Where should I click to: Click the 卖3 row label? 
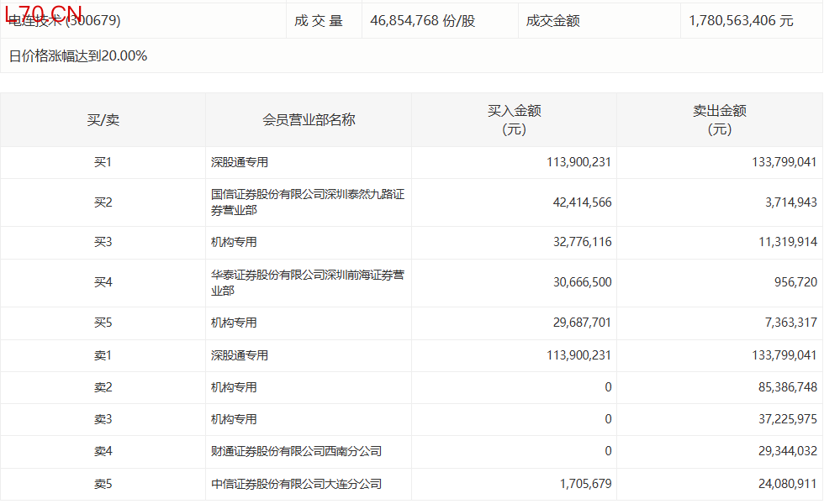103,419
